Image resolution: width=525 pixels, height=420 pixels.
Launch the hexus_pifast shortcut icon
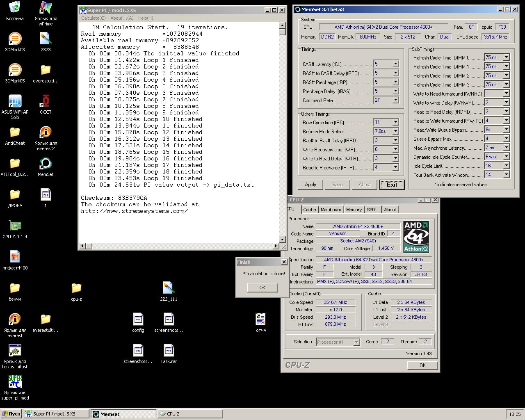pyautogui.click(x=15, y=350)
